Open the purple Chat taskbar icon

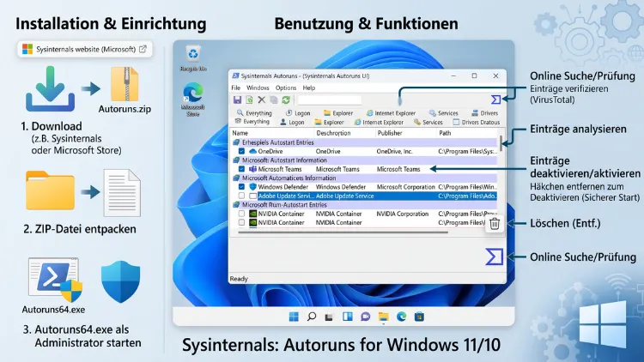pyautogui.click(x=365, y=317)
